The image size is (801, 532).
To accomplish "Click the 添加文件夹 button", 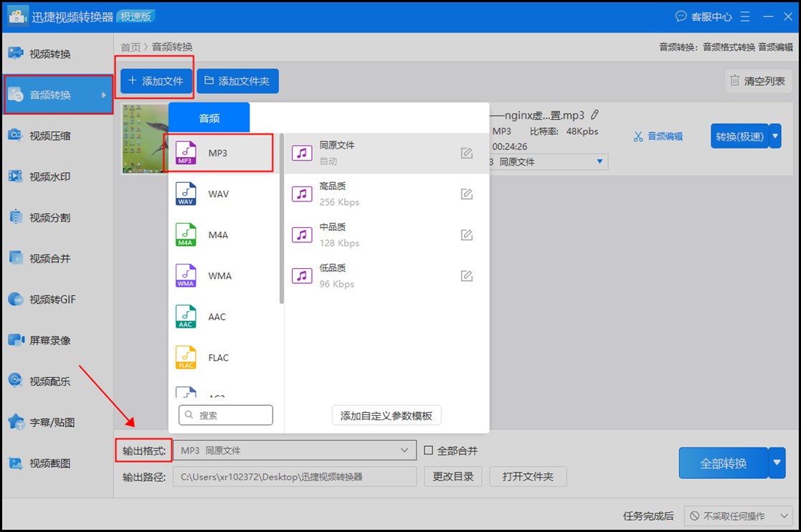I will point(237,81).
